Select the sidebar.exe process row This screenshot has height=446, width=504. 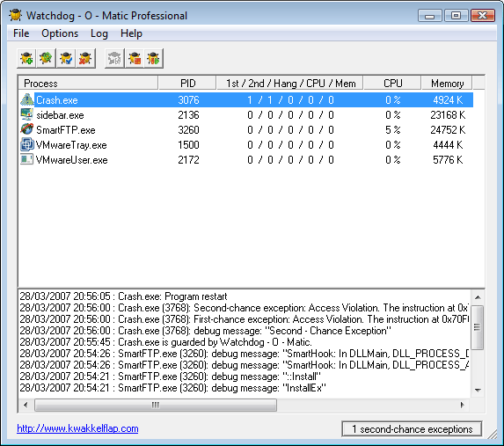tap(246, 114)
